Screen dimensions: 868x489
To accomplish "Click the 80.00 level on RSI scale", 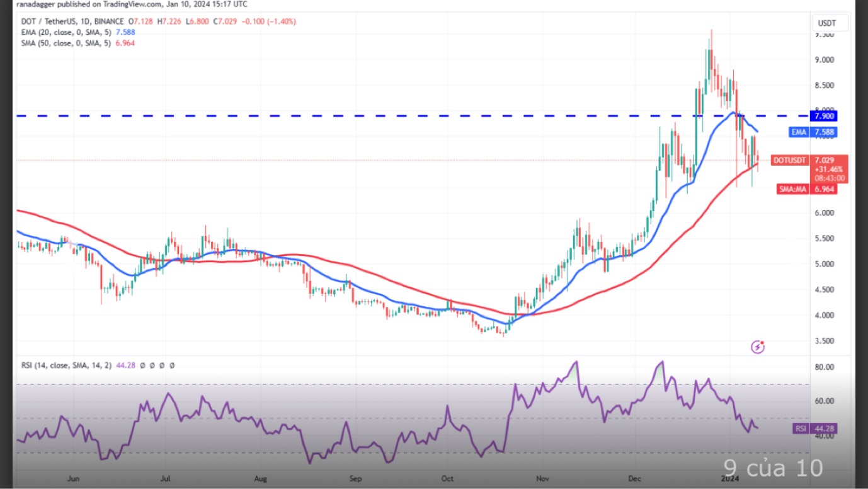I will (825, 367).
